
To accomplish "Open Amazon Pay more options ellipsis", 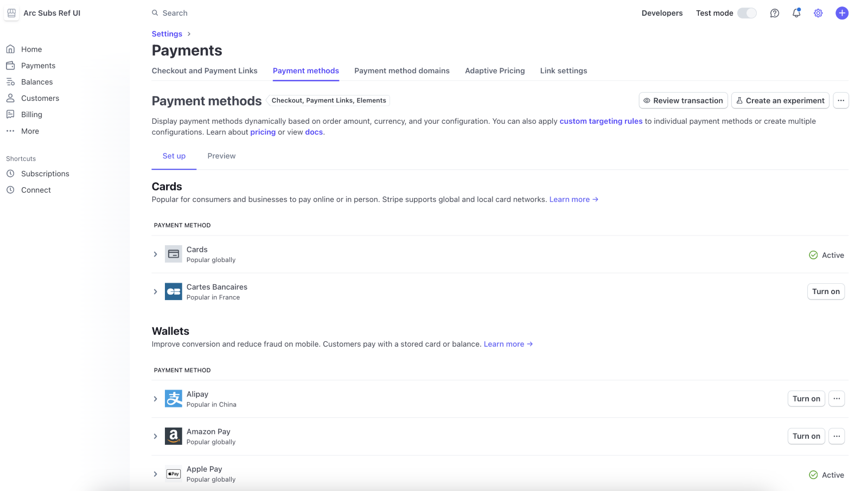I will 837,436.
